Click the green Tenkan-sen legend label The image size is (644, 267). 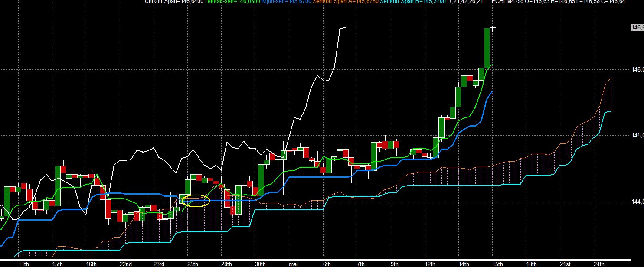[232, 2]
